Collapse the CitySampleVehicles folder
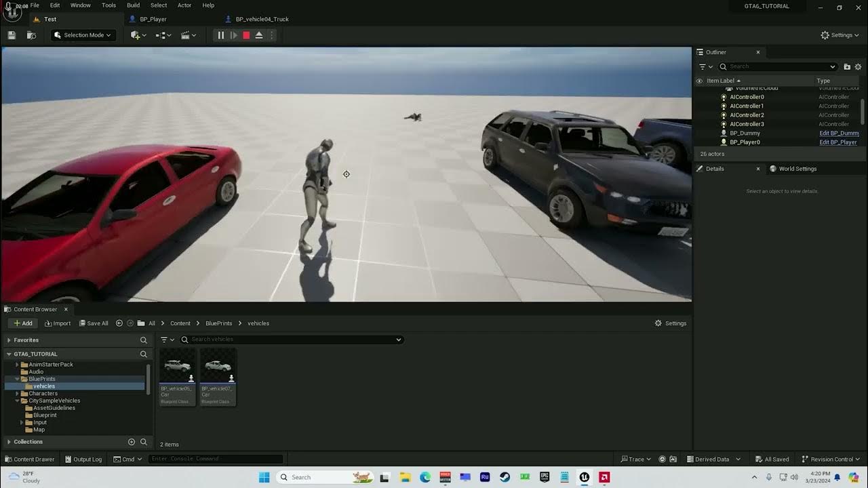 [17, 401]
